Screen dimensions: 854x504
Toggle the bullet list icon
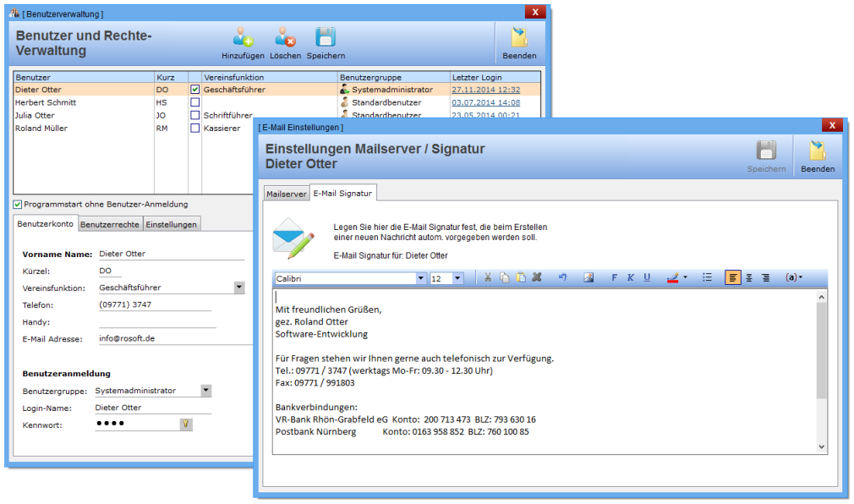tap(707, 278)
